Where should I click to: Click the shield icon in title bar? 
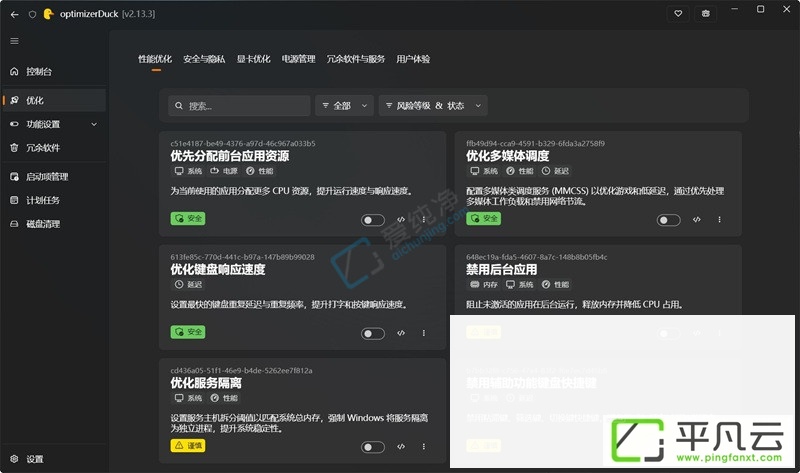pos(32,14)
